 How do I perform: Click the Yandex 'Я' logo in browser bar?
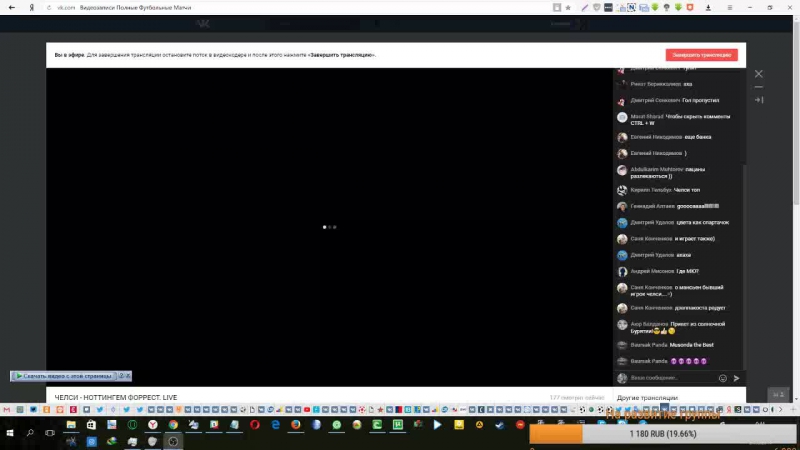(31, 6)
